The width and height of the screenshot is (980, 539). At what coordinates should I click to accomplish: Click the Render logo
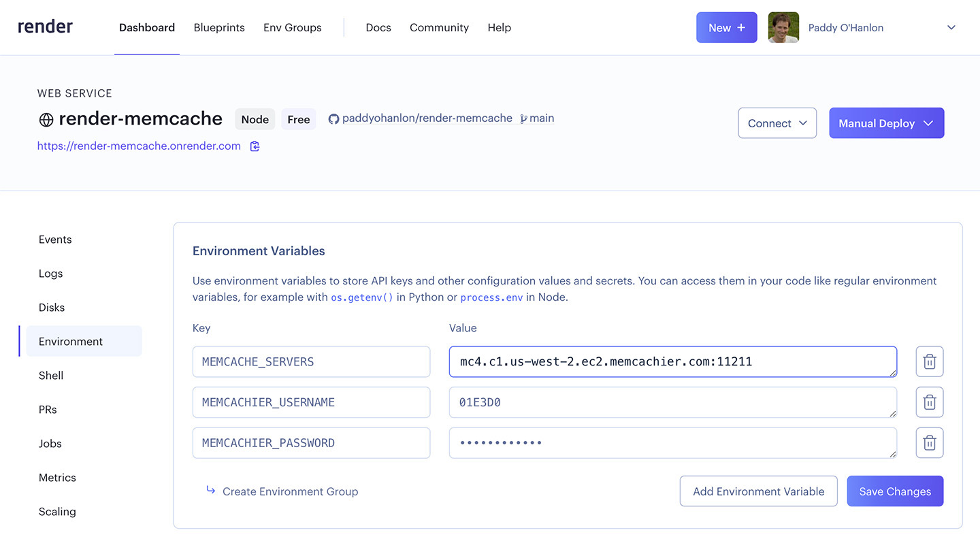pyautogui.click(x=45, y=27)
